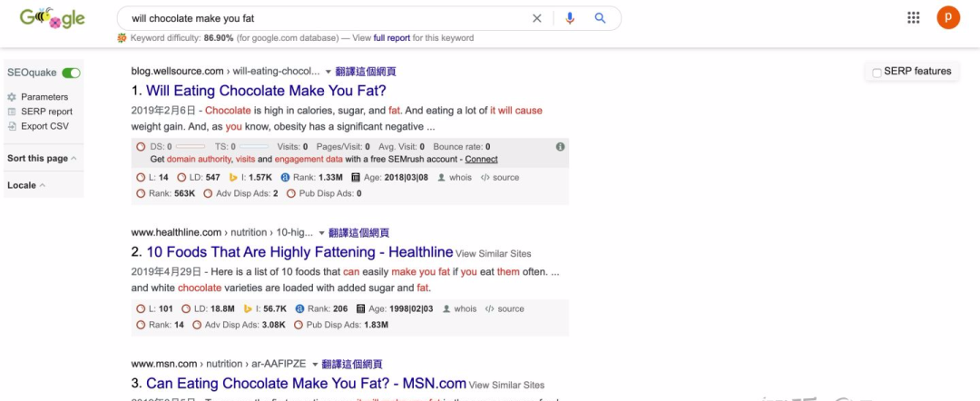Screen dimensions: 980x401
Task: Open SERP report in sidebar
Action: (45, 112)
